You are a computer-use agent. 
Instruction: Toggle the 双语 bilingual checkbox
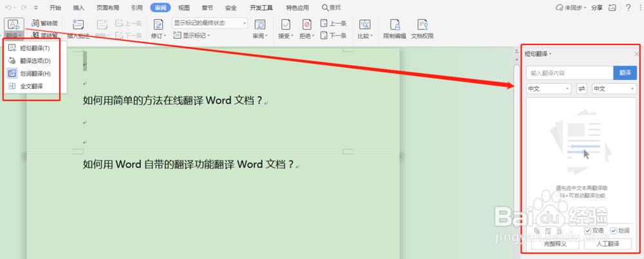click(587, 231)
